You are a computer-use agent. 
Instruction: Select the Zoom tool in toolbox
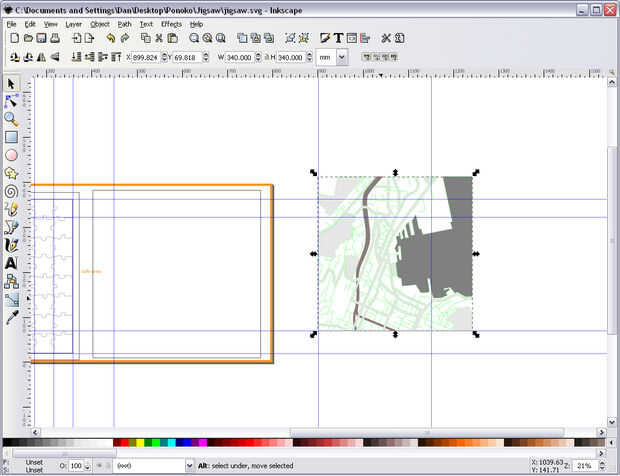(x=11, y=119)
